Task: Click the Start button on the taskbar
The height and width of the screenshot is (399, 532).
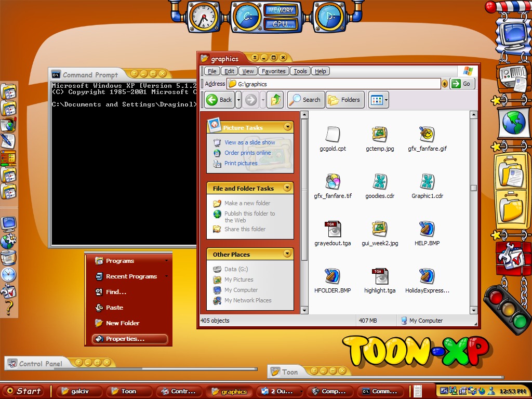Action: (x=24, y=391)
